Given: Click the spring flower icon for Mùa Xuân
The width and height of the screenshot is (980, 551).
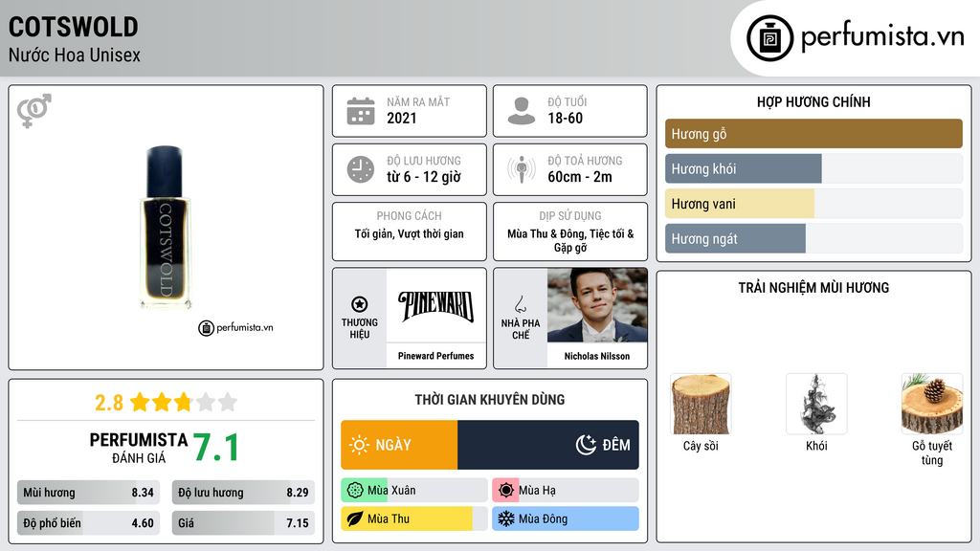Looking at the screenshot, I should 355,491.
